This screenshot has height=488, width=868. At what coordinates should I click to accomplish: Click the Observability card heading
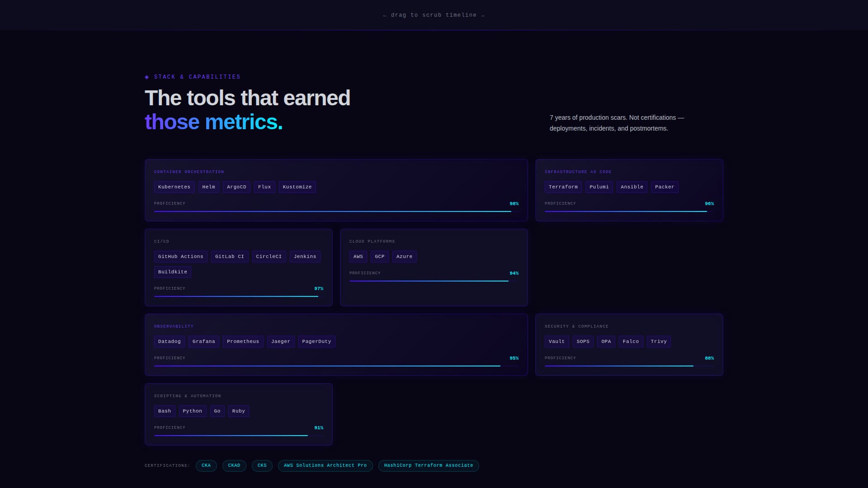coord(174,327)
